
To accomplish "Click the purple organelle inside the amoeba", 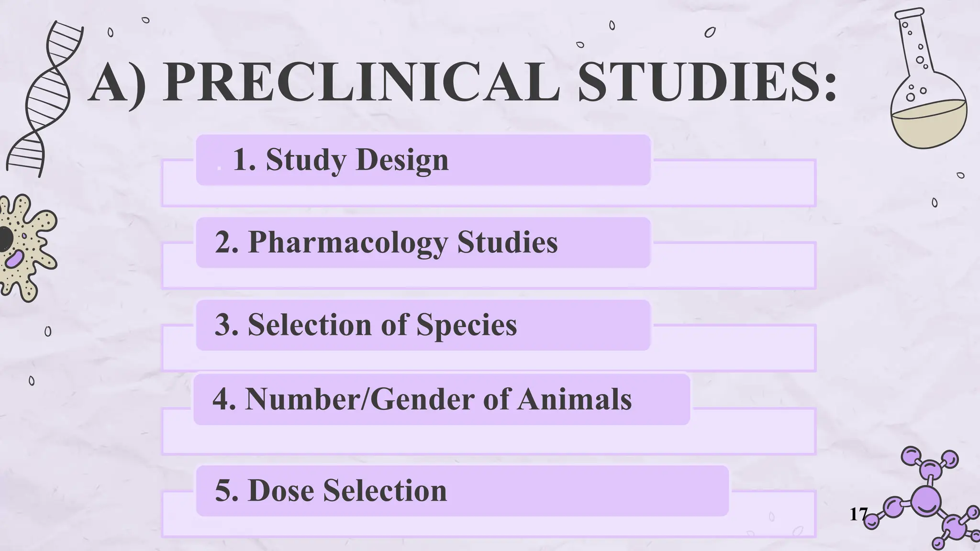I will (13, 260).
